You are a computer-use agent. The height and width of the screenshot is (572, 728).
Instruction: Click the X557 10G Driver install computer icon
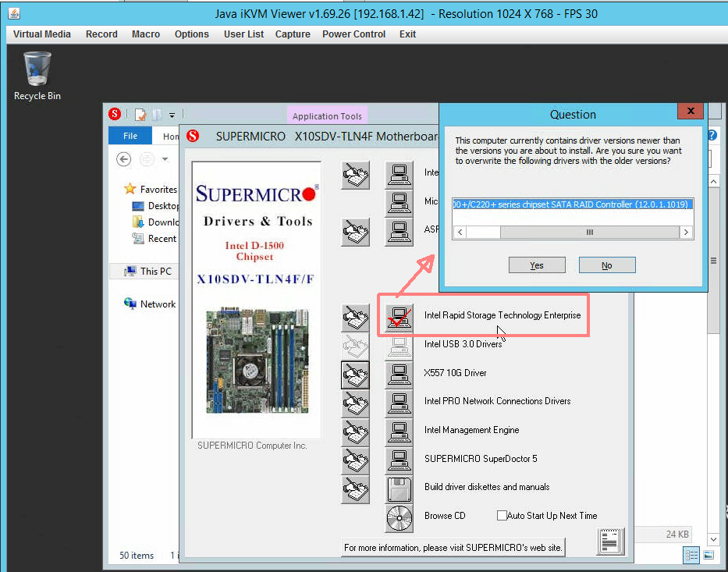coord(399,375)
